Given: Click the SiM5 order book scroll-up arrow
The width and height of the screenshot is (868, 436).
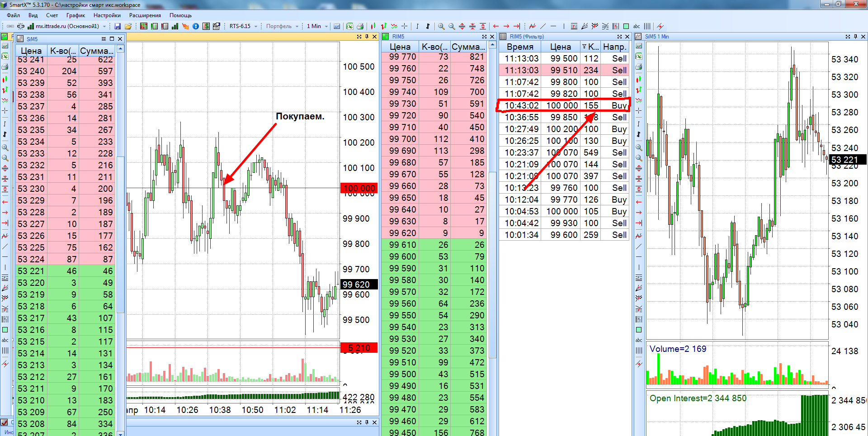Looking at the screenshot, I should click(x=120, y=48).
